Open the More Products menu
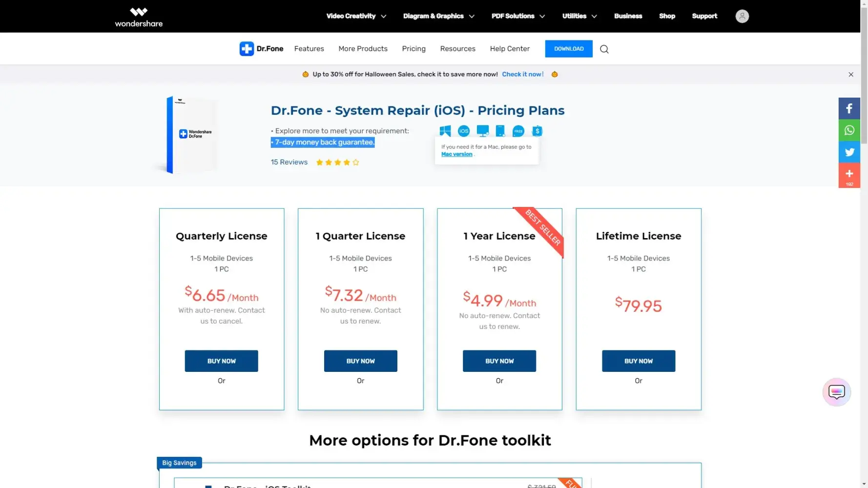 pyautogui.click(x=363, y=49)
